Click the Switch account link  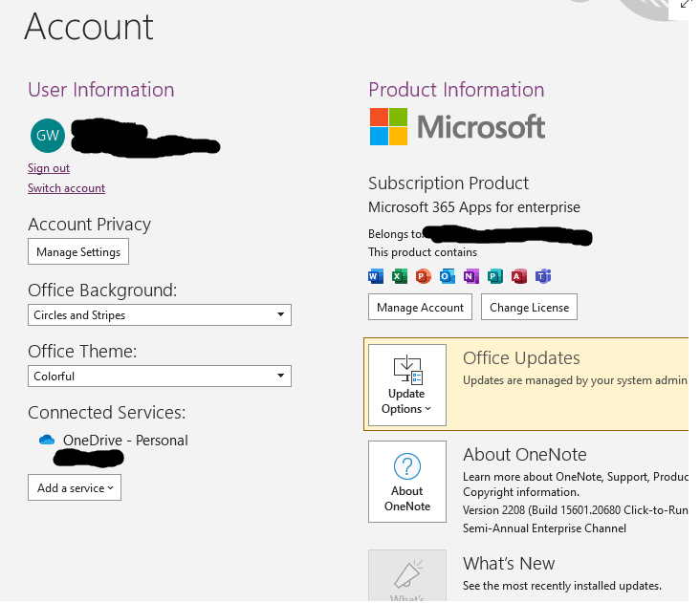coord(67,188)
